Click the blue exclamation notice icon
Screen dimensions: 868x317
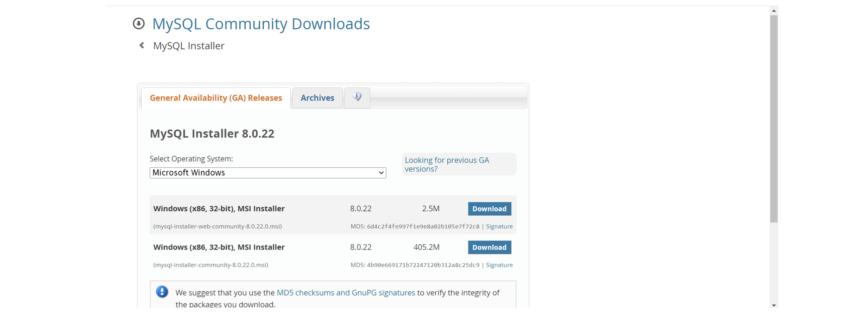162,292
